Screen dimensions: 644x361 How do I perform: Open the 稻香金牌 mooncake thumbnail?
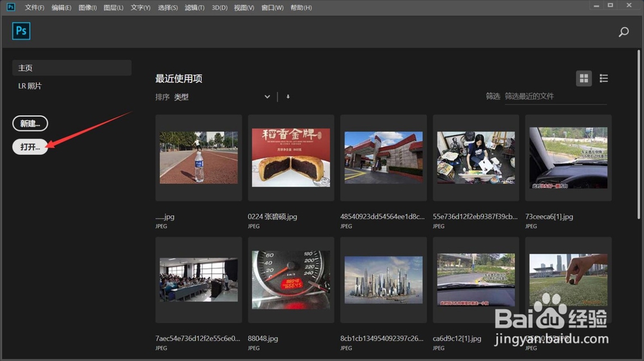(291, 158)
